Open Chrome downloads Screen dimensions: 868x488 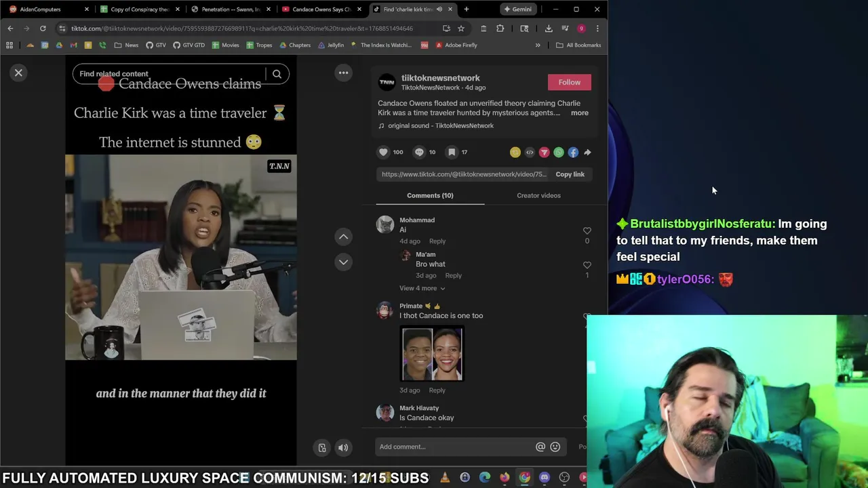click(549, 28)
